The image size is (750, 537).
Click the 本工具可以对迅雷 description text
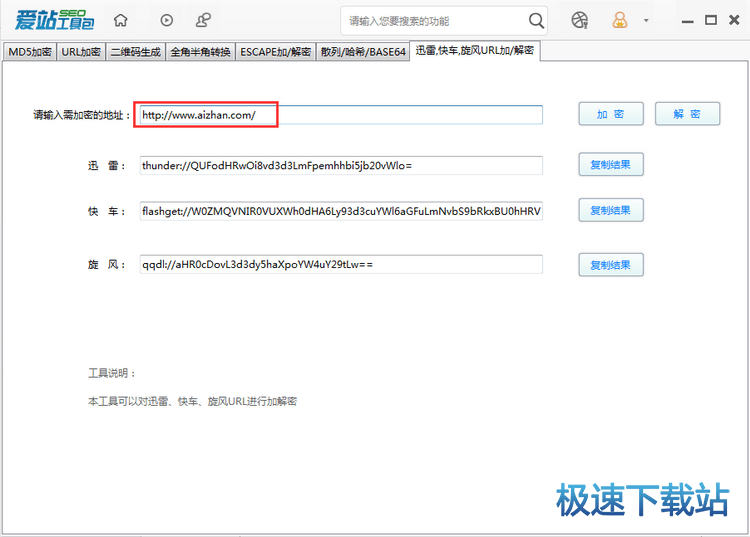[x=192, y=401]
